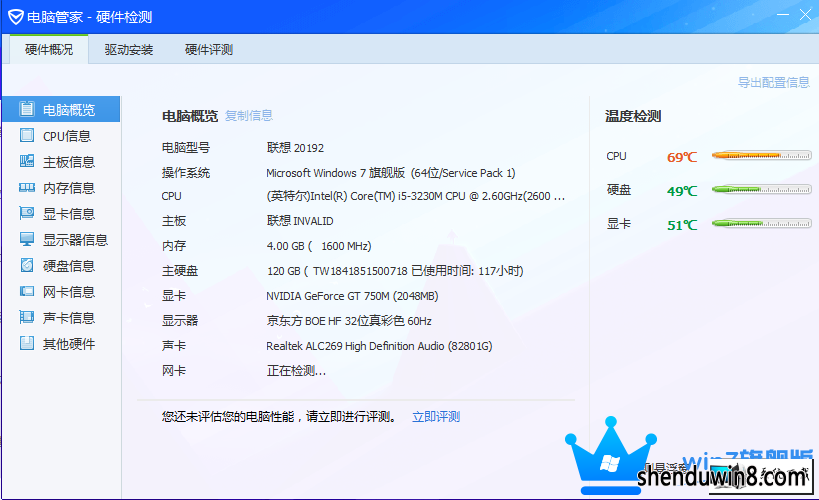Open 网卡信息 in the sidebar
The height and width of the screenshot is (500, 819).
tap(61, 292)
